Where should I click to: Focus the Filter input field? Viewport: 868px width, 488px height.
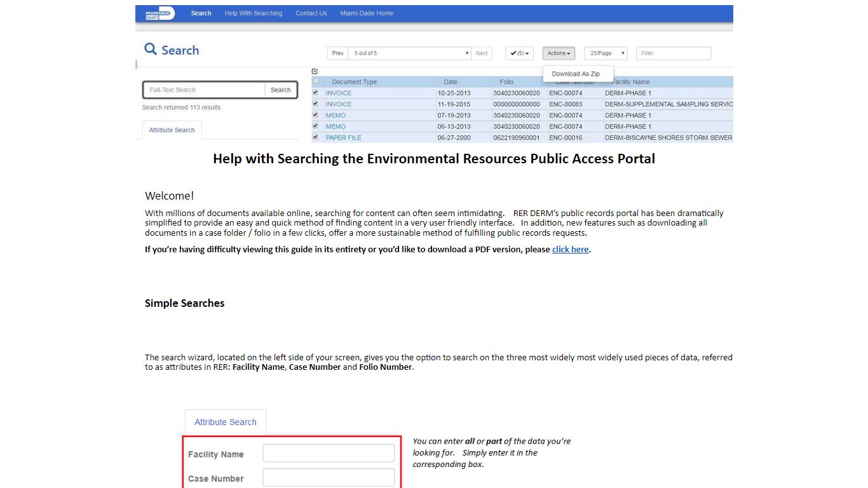674,53
